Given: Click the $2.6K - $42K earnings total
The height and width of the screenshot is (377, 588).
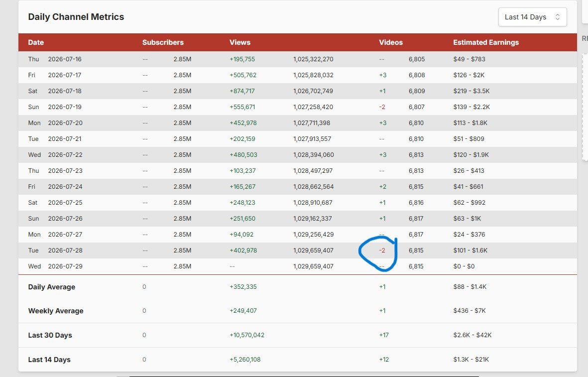Looking at the screenshot, I should (x=472, y=335).
